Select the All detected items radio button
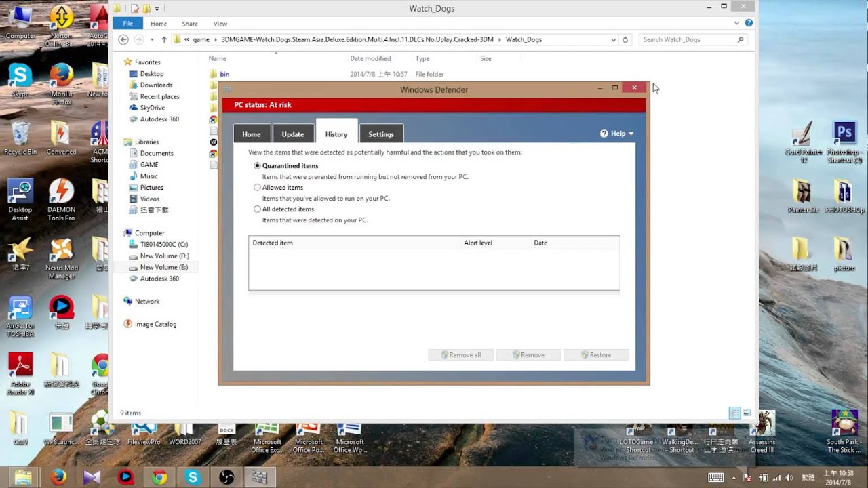The width and height of the screenshot is (868, 488). 257,209
